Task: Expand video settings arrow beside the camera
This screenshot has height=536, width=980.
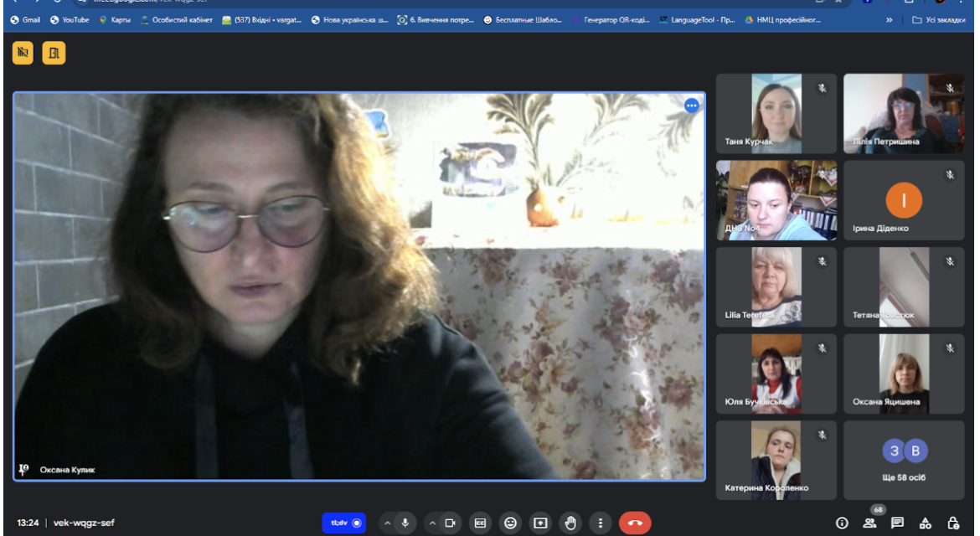Action: 432,523
